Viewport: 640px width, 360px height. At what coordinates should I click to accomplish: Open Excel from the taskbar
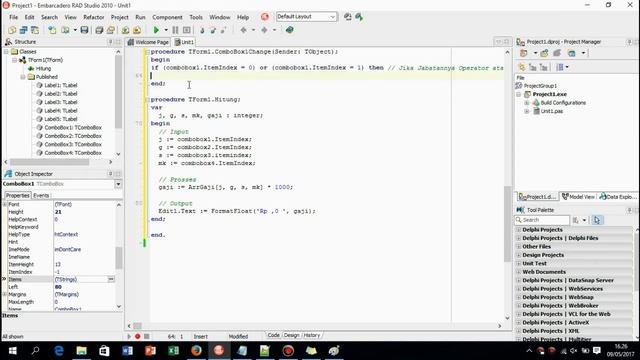click(x=173, y=350)
